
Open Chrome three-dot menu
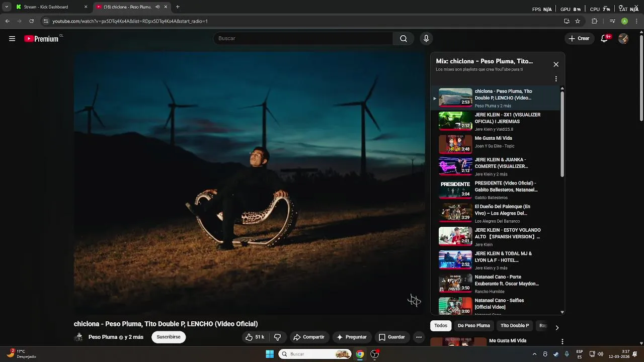point(636,21)
